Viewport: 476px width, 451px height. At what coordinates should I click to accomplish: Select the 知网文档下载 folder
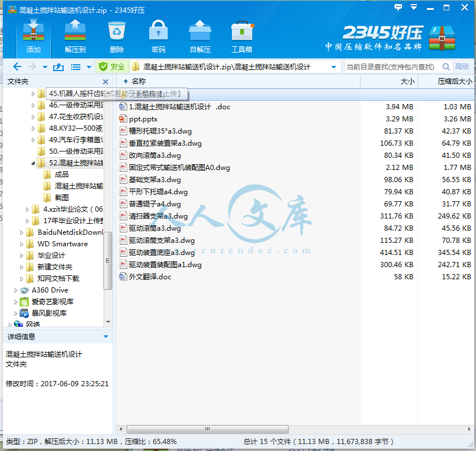(58, 278)
